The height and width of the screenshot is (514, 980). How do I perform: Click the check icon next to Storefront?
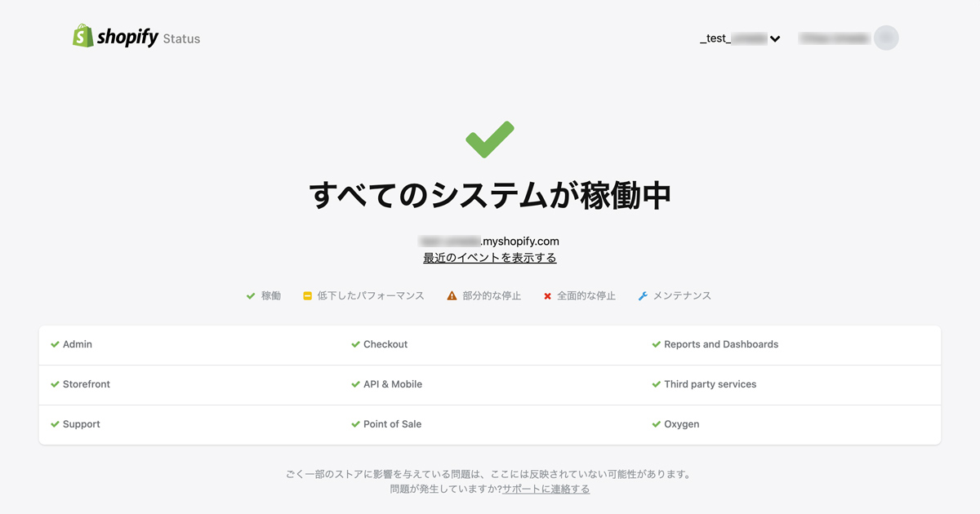click(x=55, y=384)
